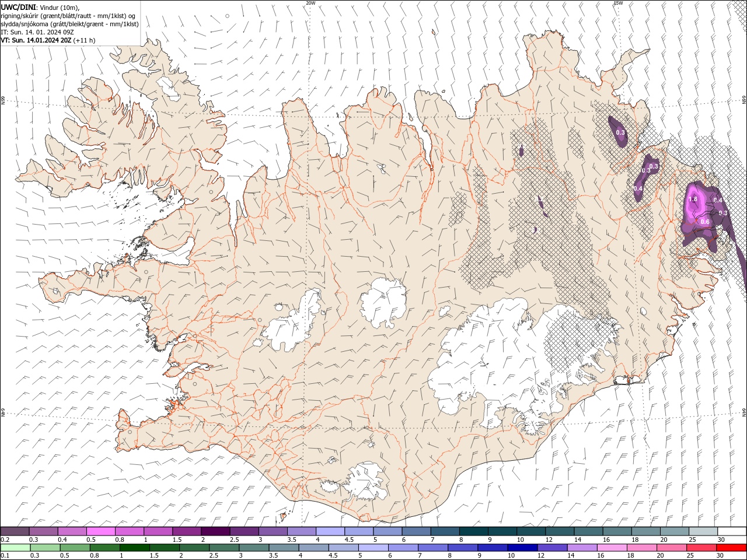Viewport: 747px width, 560px height.
Task: Click the dark mauve 0.2 swatch, upper legend row
Action: tap(15, 531)
